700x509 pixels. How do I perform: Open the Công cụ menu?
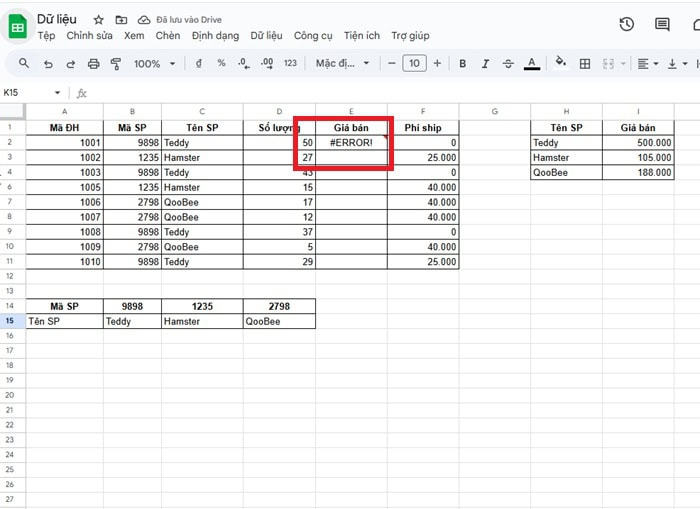(x=313, y=36)
